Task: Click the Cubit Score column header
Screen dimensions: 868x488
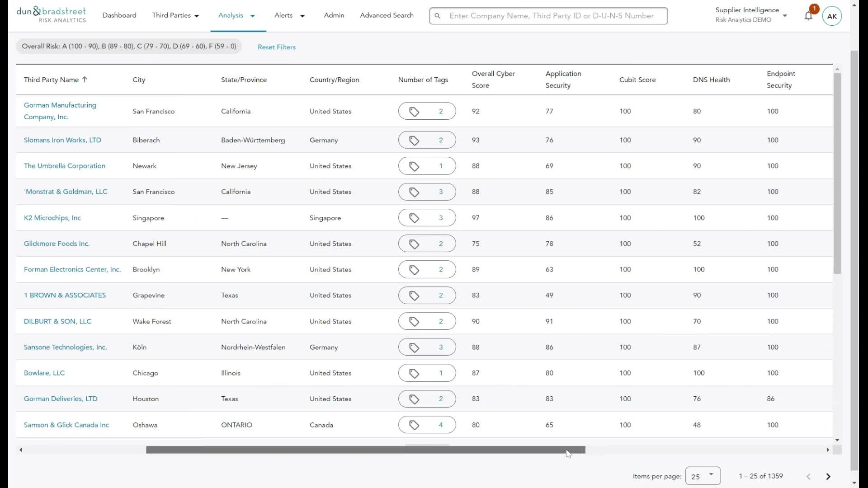Action: 637,80
